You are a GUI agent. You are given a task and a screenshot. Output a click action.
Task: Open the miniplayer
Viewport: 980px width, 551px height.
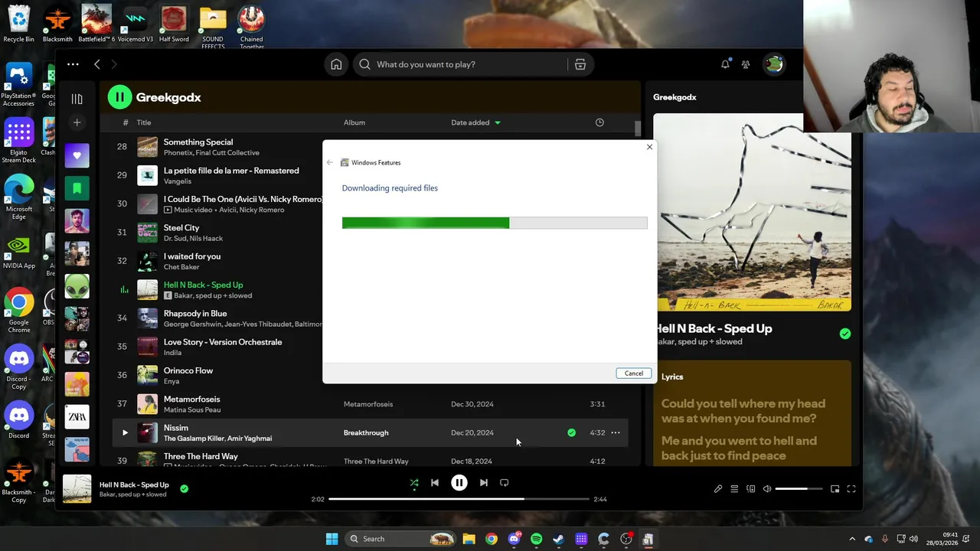pyautogui.click(x=835, y=489)
